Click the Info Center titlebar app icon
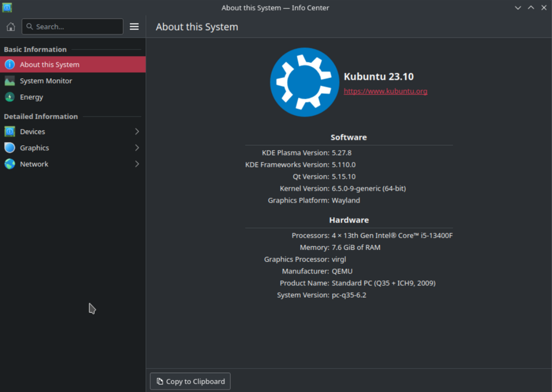Viewport: 552px width, 392px height. (7, 8)
